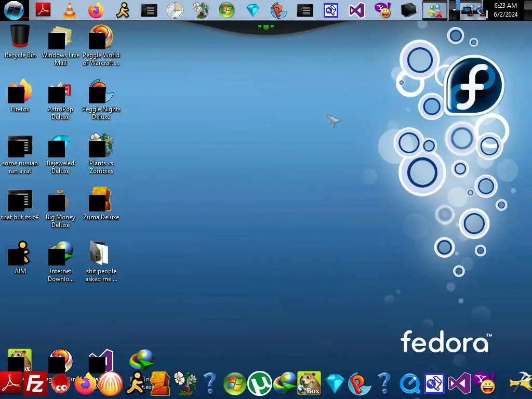Launch Plants vs Zombies from the bottom dock
Viewport: 532px width, 399px height.
click(185, 383)
